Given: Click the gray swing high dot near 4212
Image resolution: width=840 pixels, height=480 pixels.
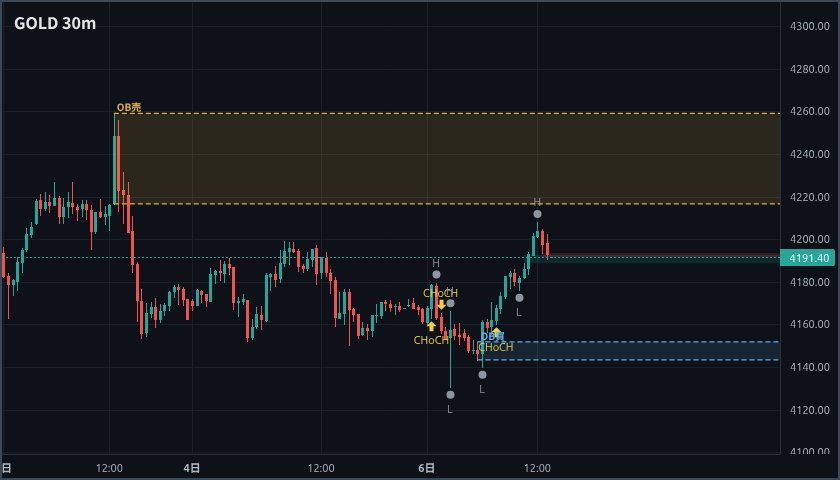Looking at the screenshot, I should pyautogui.click(x=537, y=214).
